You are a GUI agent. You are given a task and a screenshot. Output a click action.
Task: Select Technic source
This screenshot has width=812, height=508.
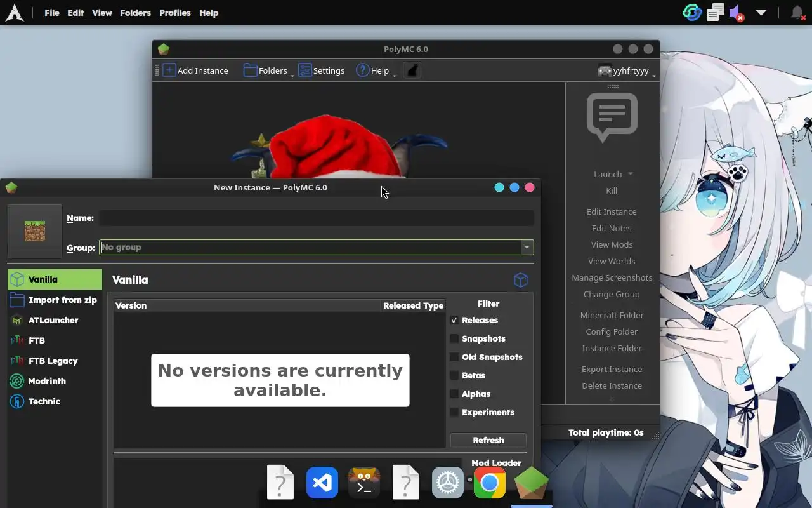click(55, 401)
